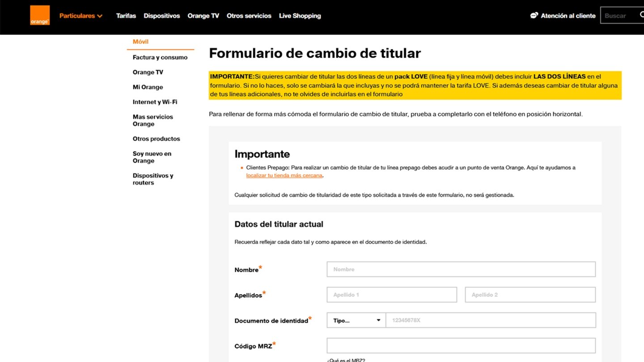Click the Documento de identidad label
The width and height of the screenshot is (644, 362).
(x=271, y=320)
